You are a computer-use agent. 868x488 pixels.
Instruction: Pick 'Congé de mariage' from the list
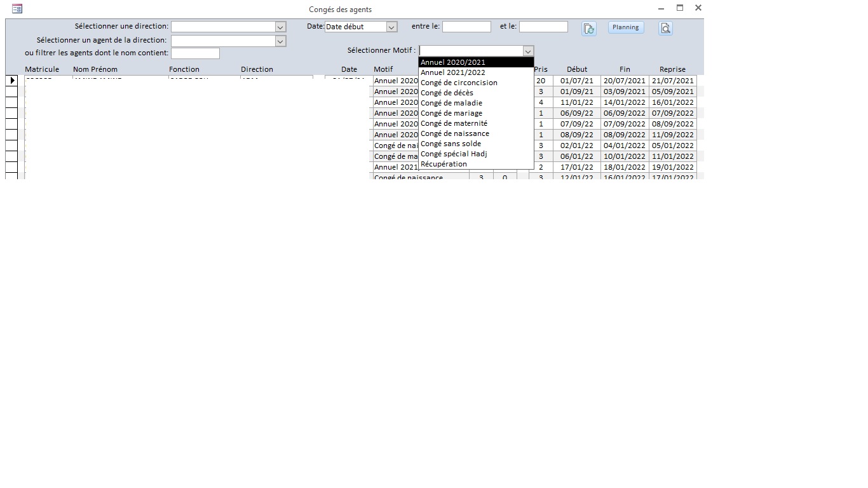click(x=476, y=113)
